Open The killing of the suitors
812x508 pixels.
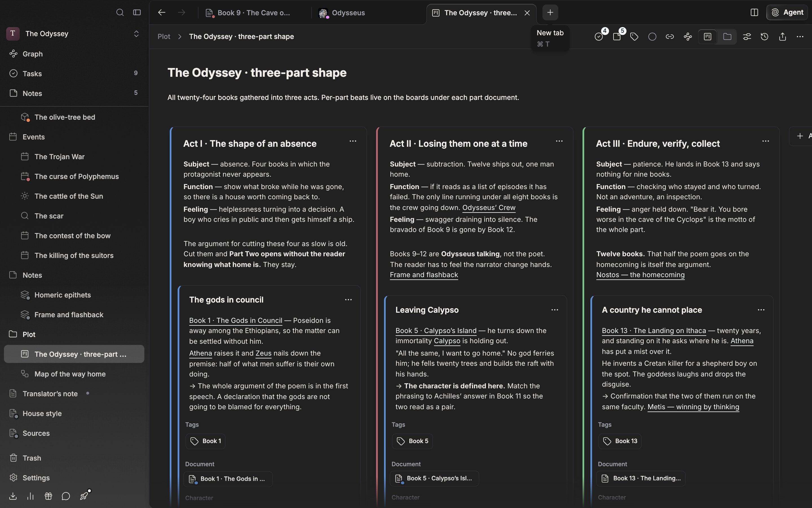[74, 255]
